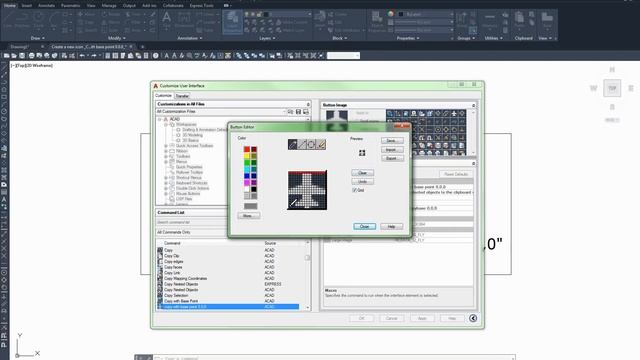Expand the Toolbars tree node
The width and height of the screenshot is (640, 360).
[166, 156]
